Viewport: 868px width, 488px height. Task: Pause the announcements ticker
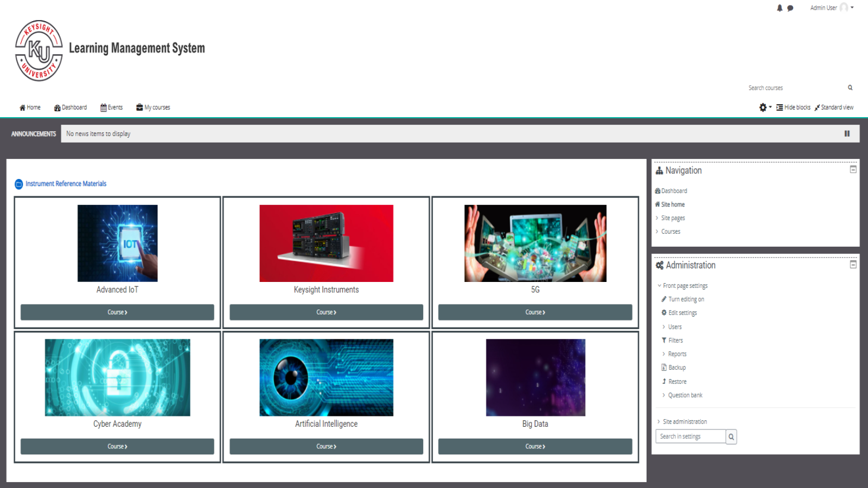847,134
